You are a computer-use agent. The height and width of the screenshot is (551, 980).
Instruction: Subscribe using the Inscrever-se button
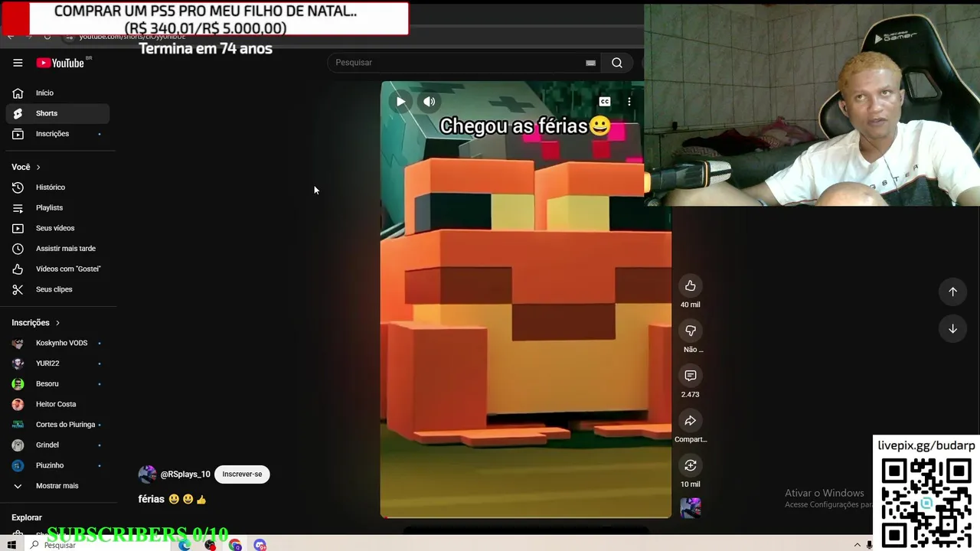[242, 474]
